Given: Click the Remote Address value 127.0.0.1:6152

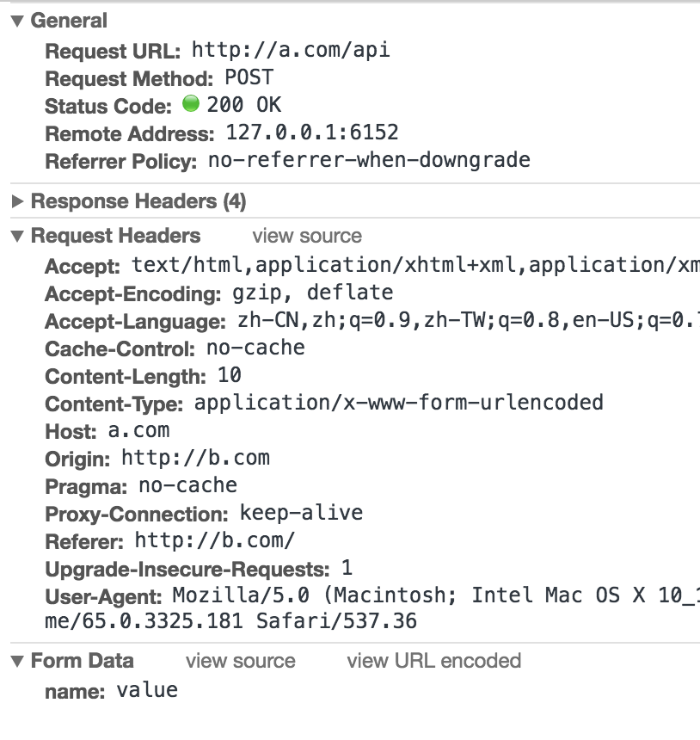Looking at the screenshot, I should coord(312,133).
